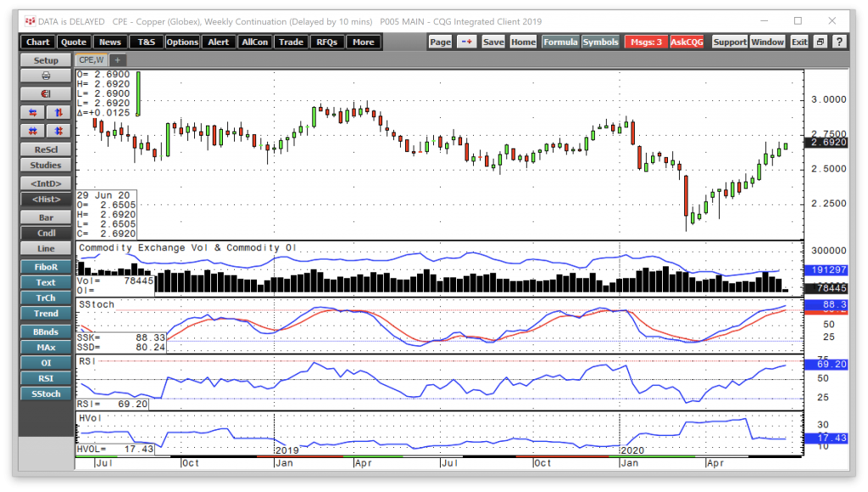Click the vertical compress arrows icon

tap(58, 130)
